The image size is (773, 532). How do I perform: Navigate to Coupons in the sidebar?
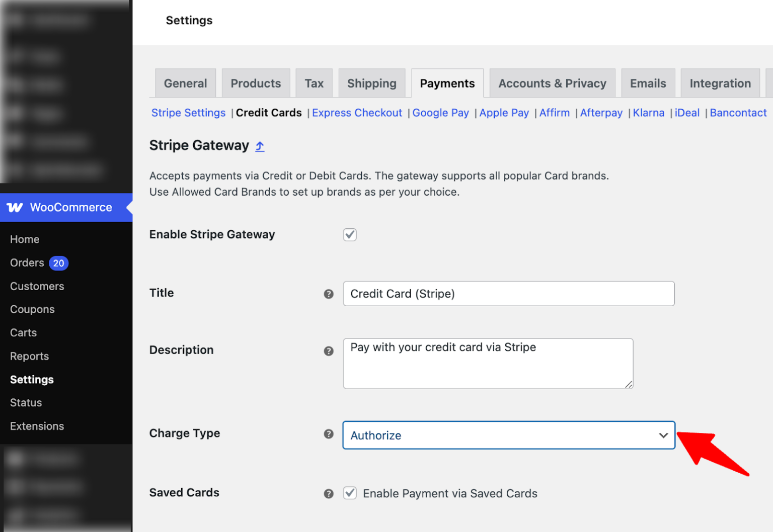[32, 309]
